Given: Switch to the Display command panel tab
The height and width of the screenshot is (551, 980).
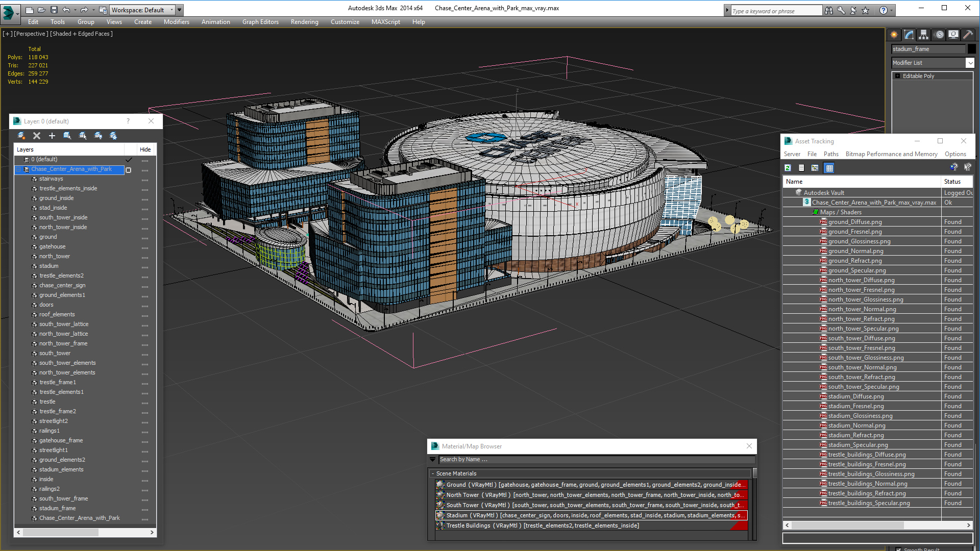Looking at the screenshot, I should (x=953, y=35).
